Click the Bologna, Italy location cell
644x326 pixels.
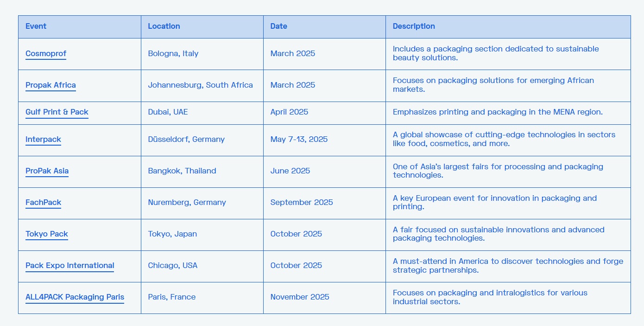point(202,54)
